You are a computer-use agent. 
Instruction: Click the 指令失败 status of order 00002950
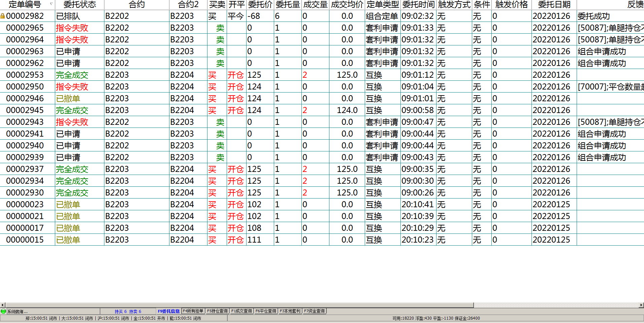click(x=72, y=87)
